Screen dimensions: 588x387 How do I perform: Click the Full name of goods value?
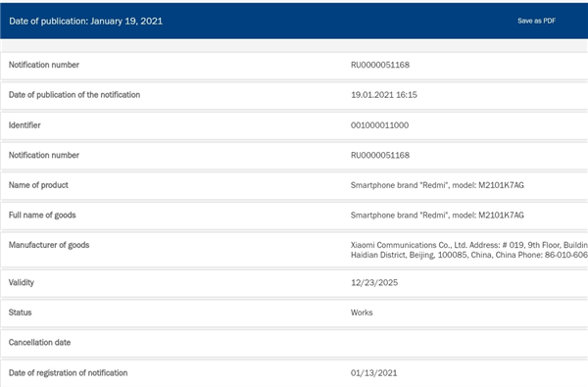(437, 216)
